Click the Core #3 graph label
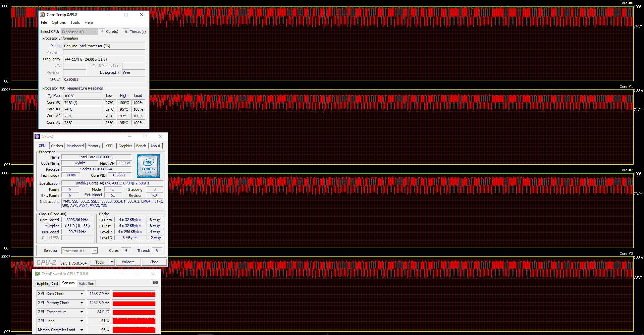This screenshot has height=335, width=644. (626, 254)
